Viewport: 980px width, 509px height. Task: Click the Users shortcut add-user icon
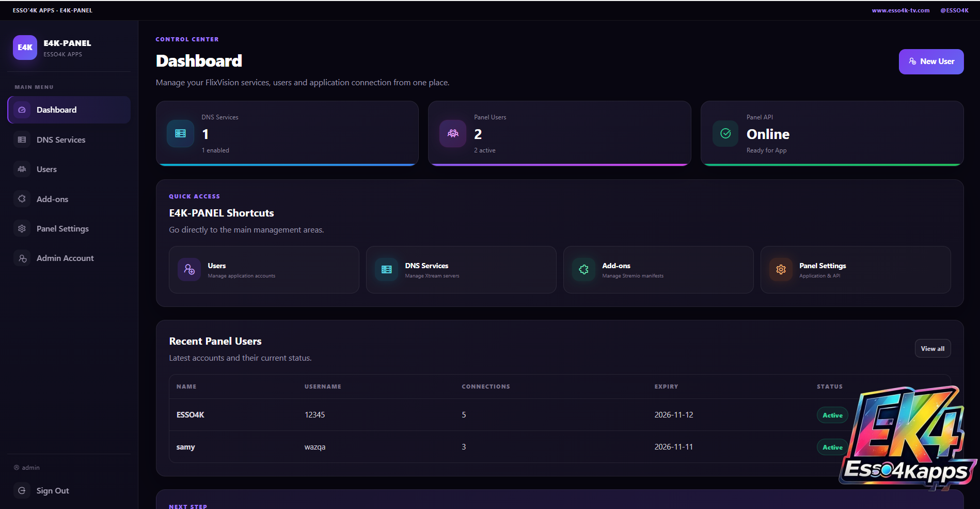(x=189, y=270)
